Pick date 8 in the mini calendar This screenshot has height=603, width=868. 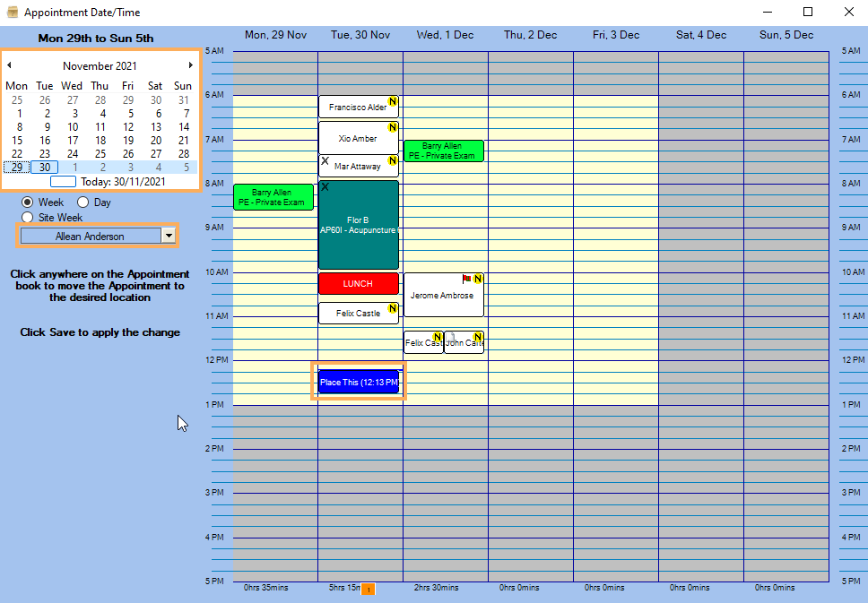tap(20, 126)
